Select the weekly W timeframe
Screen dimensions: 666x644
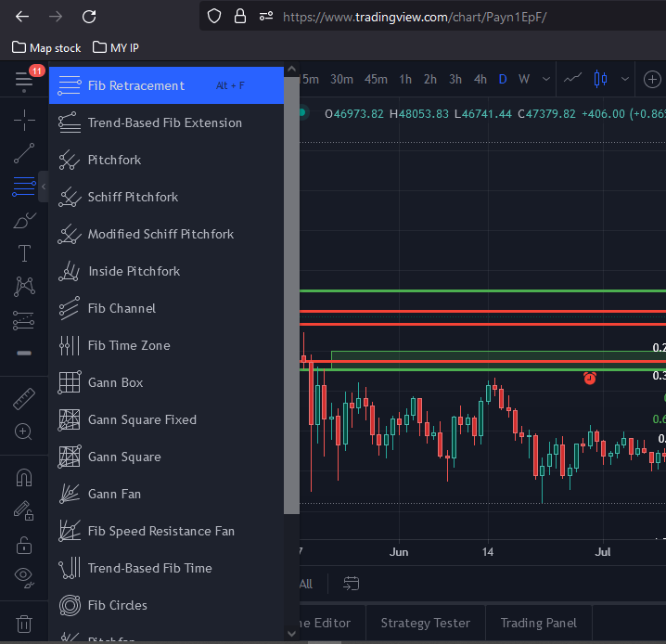(x=524, y=80)
